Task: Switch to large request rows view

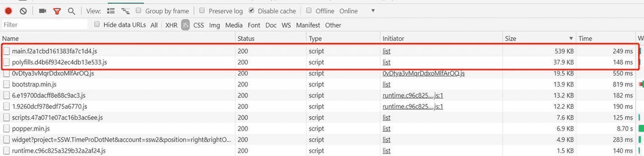Action: coord(111,11)
